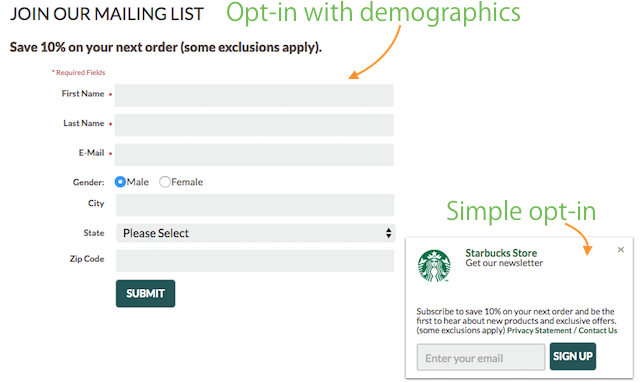Open the Contact Us link
Screen dimensions: 640x382
[598, 331]
